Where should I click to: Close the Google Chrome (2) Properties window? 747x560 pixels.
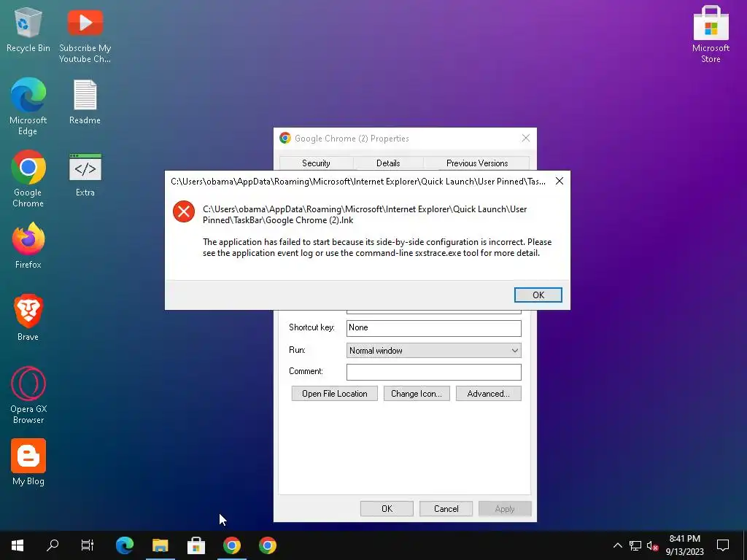(525, 138)
